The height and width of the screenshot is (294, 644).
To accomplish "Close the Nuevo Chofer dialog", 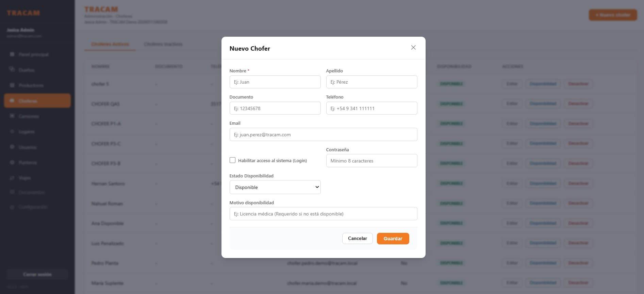I will (x=413, y=48).
